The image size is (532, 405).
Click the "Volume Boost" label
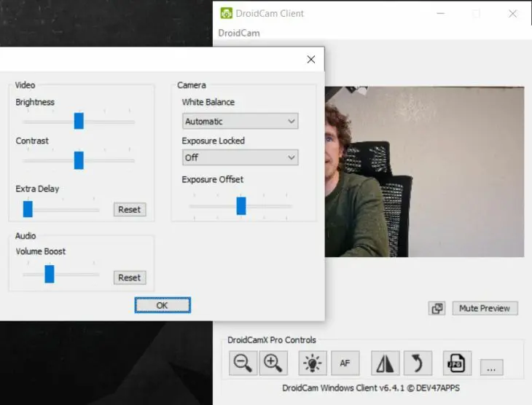pos(40,251)
